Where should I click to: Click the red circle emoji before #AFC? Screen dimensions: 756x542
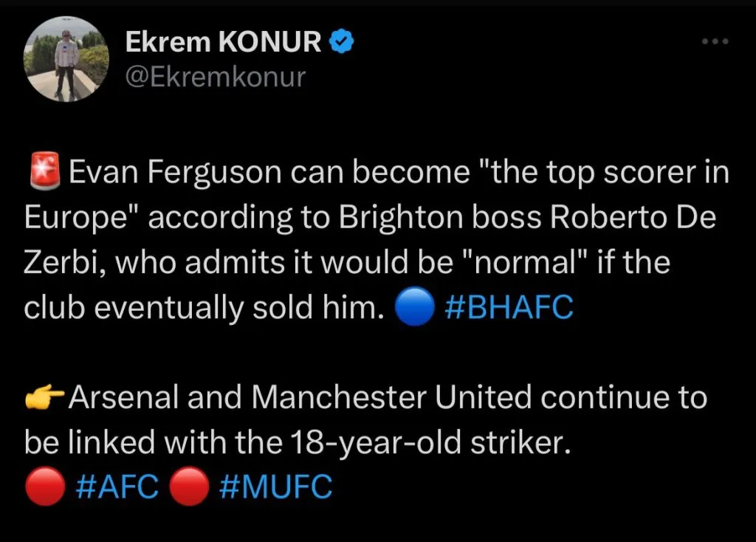tap(44, 489)
